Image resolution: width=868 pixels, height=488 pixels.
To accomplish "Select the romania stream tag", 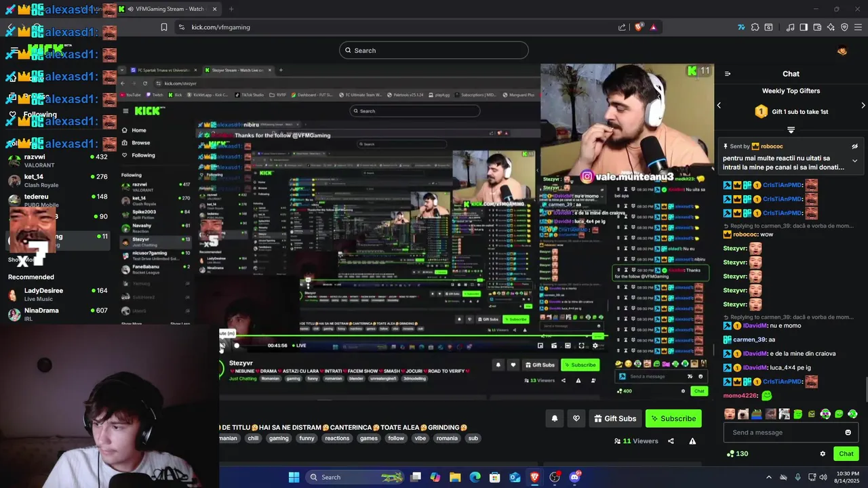I will [447, 439].
